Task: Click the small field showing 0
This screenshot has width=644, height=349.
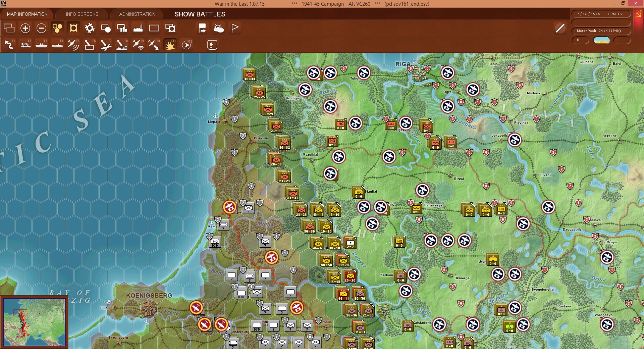Action: click(580, 40)
